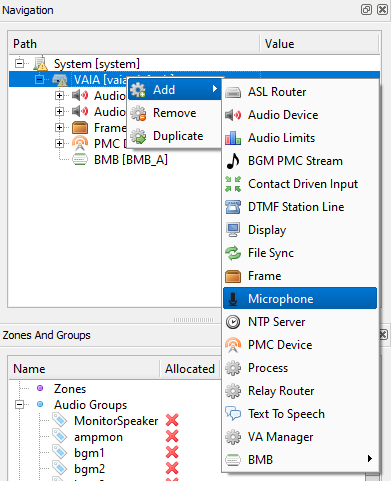Click the NTP Server clock icon
This screenshot has height=481, width=391.
(233, 322)
